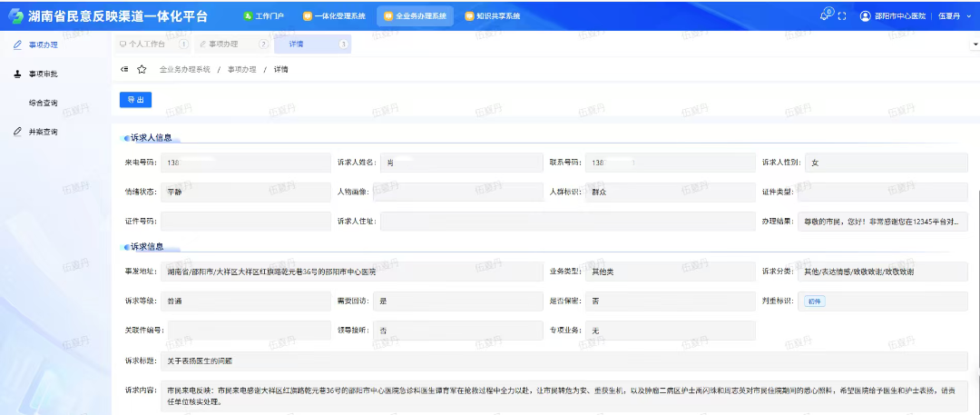Click the 诉求标题 text field
Viewport: 980px width, 415px height.
(x=563, y=361)
